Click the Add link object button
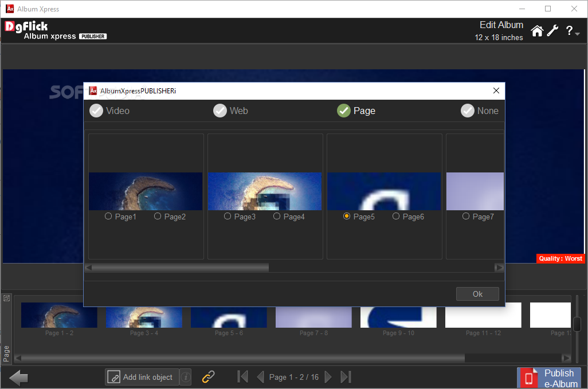The width and height of the screenshot is (588, 389). (x=142, y=377)
